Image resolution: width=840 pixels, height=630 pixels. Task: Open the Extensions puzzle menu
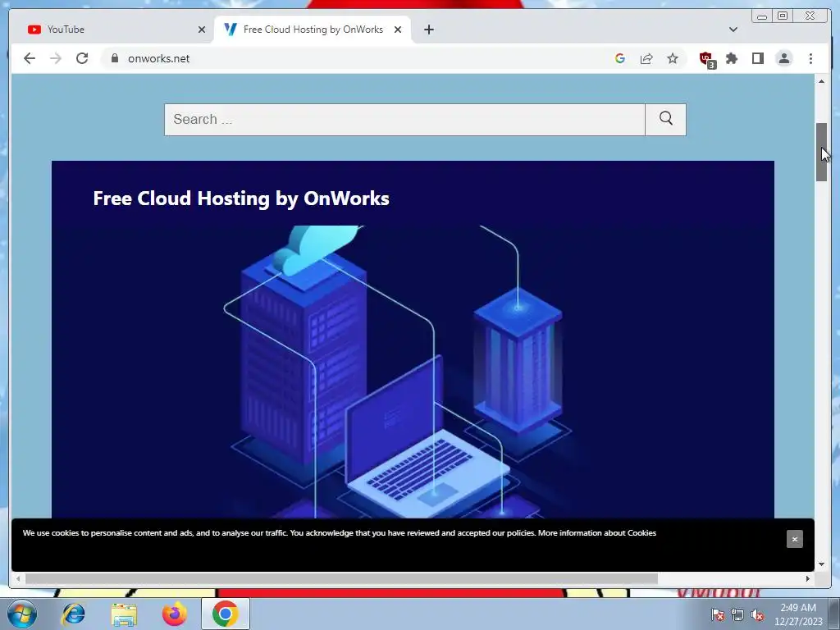coord(732,58)
